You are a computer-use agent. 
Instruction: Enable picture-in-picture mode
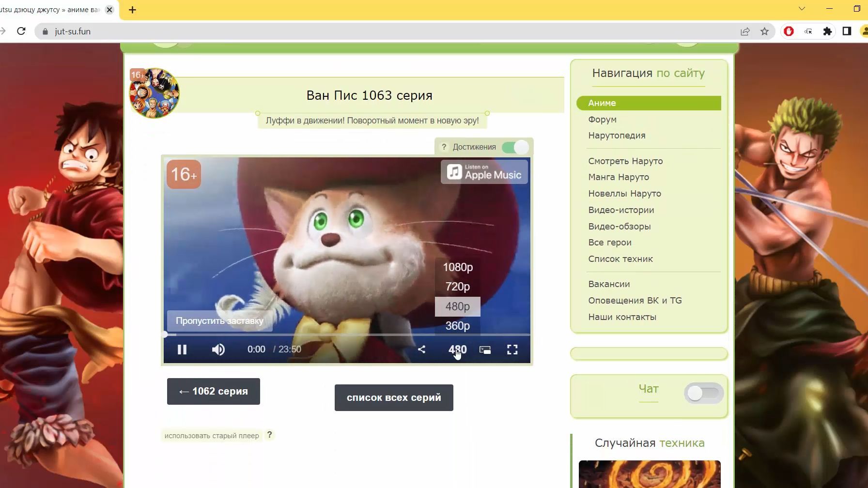click(x=485, y=350)
